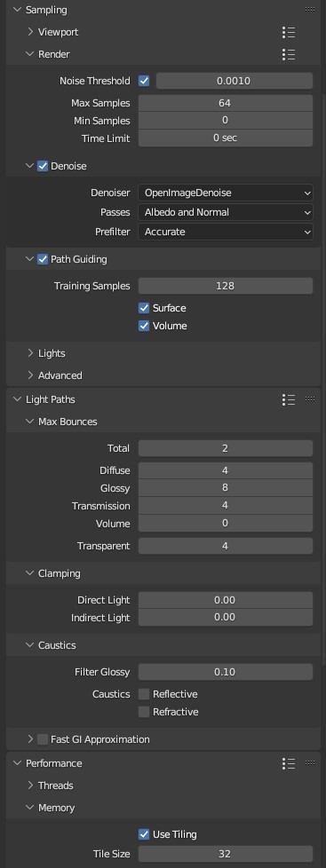The image size is (326, 868).
Task: Toggle the Denoise checkbox
Action: (43, 166)
